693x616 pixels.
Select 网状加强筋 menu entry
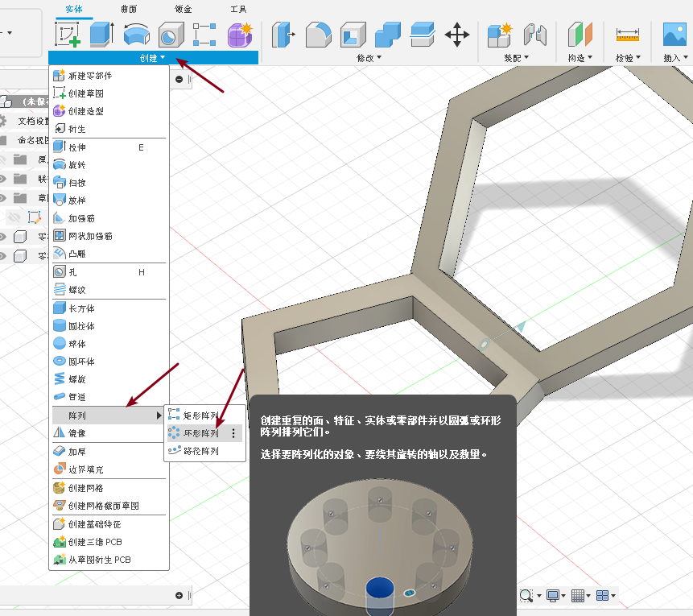pyautogui.click(x=109, y=236)
